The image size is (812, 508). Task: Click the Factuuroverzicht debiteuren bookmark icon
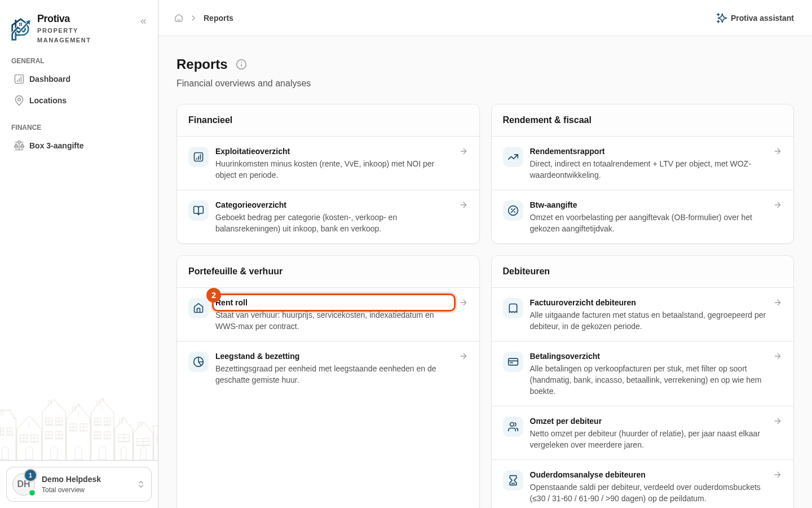click(x=513, y=308)
